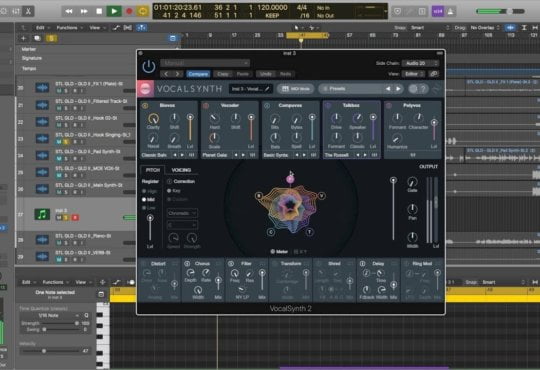Load previous VocalSynth global preset
This screenshot has width=540, height=370.
[388, 89]
